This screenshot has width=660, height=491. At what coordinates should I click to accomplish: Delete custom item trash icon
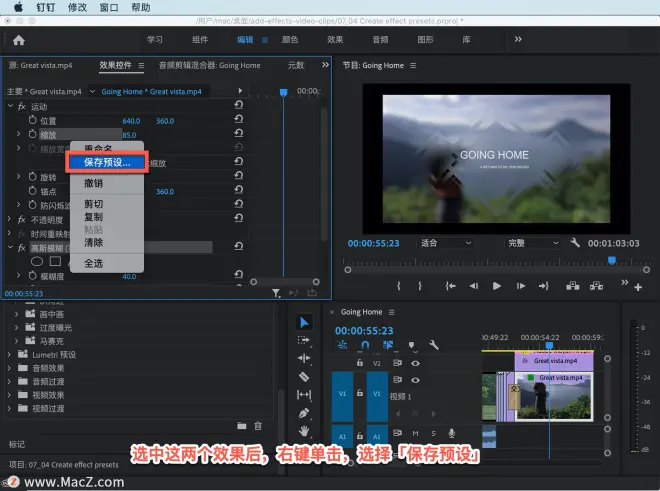(x=258, y=426)
